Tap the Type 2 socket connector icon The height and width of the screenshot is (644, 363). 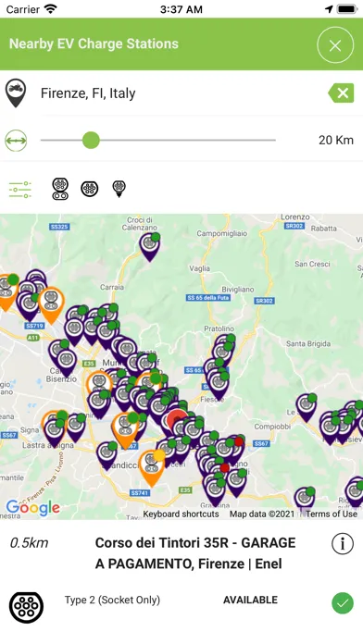[x=26, y=607]
